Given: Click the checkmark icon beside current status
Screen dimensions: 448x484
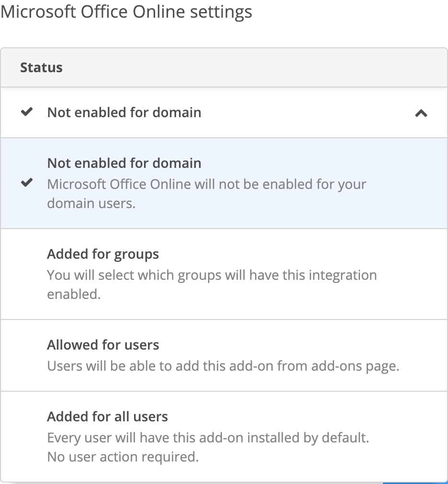Looking at the screenshot, I should (x=27, y=112).
